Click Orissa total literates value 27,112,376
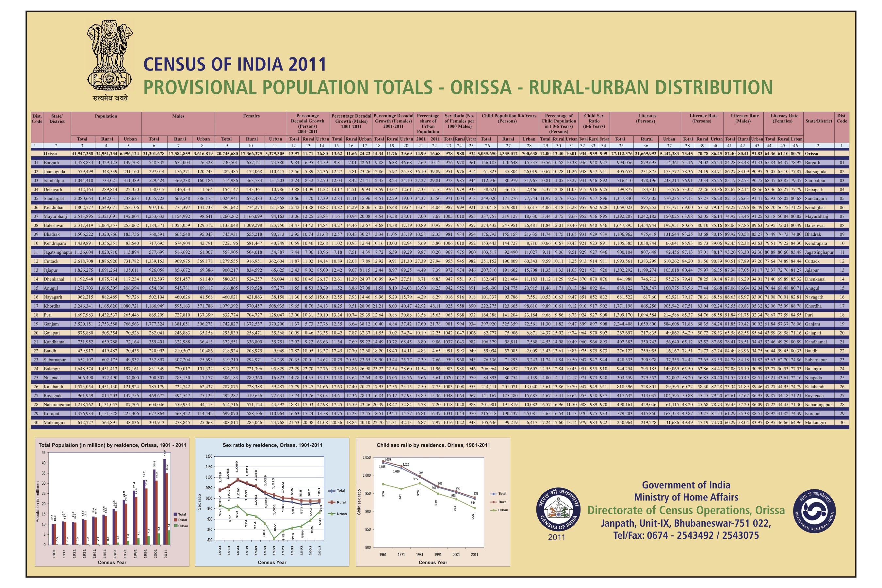Screen dimensions: 882x588 pyautogui.click(x=622, y=154)
